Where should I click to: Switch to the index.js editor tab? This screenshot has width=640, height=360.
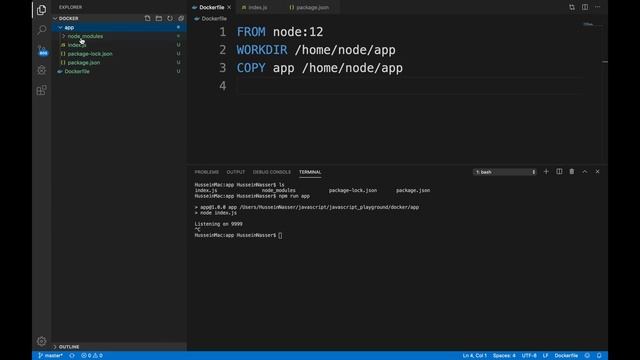pyautogui.click(x=258, y=7)
